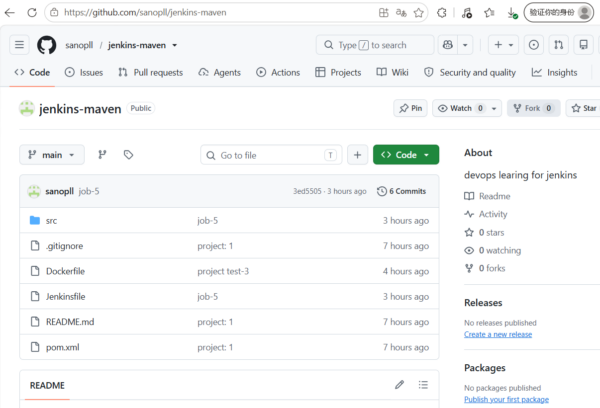Switch to the Code tab
Image resolution: width=600 pixels, height=408 pixels.
click(32, 72)
